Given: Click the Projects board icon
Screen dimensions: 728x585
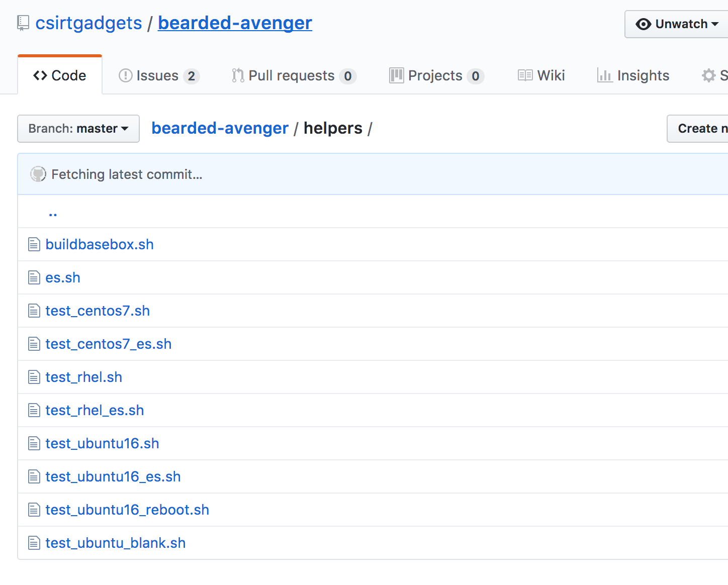Looking at the screenshot, I should tap(396, 75).
